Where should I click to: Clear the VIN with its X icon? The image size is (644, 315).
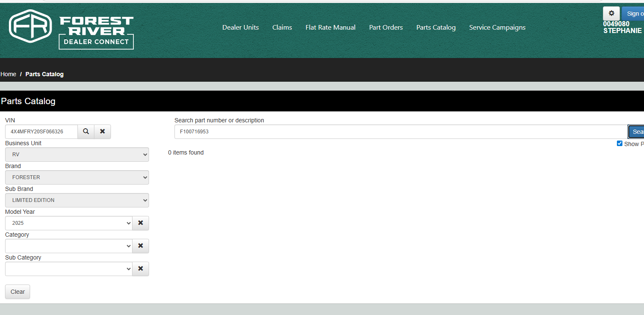click(102, 132)
